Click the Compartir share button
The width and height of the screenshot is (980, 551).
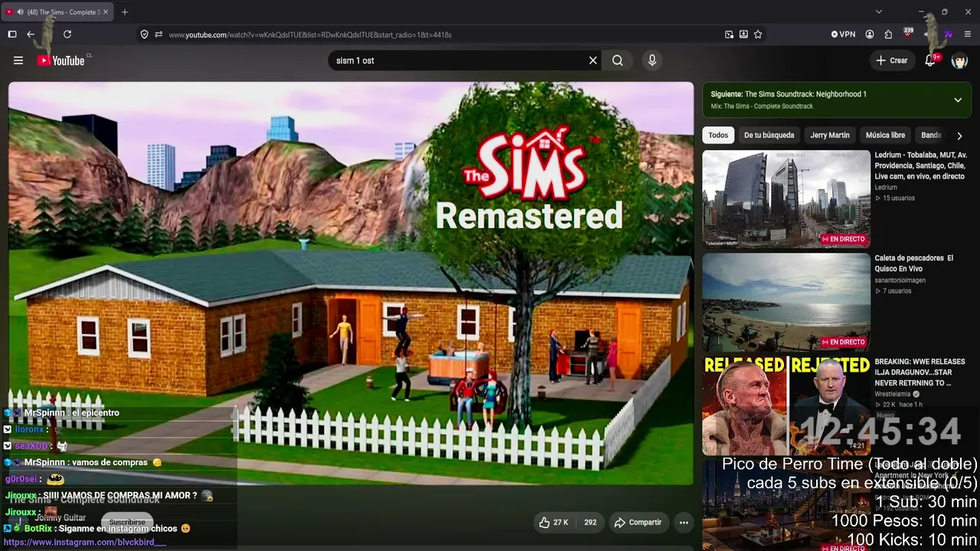637,523
